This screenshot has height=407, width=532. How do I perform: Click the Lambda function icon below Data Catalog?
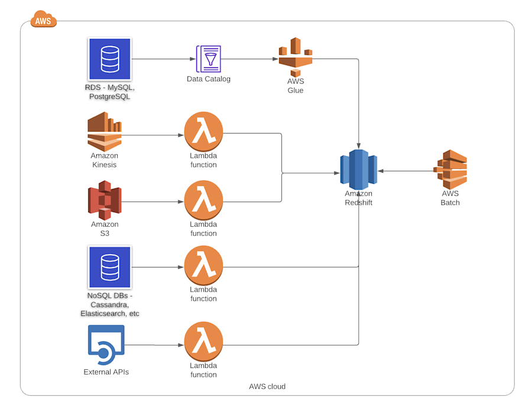[203, 131]
